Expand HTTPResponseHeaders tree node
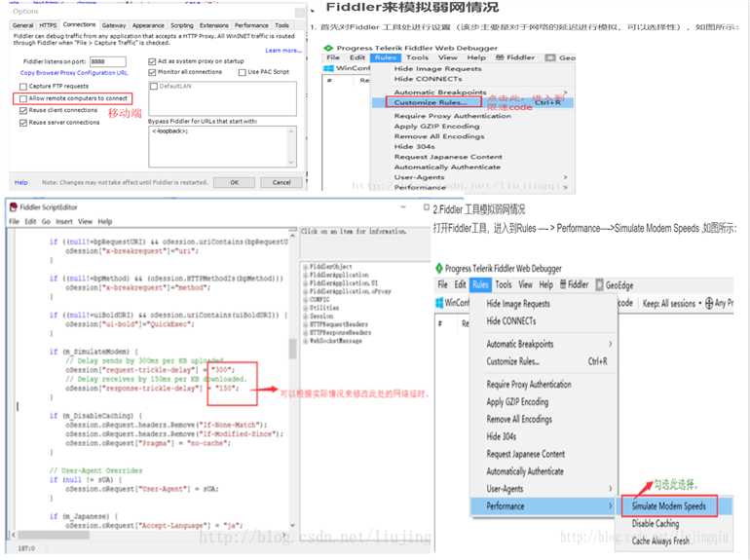Viewport: 750px width, 560px height. tap(305, 332)
